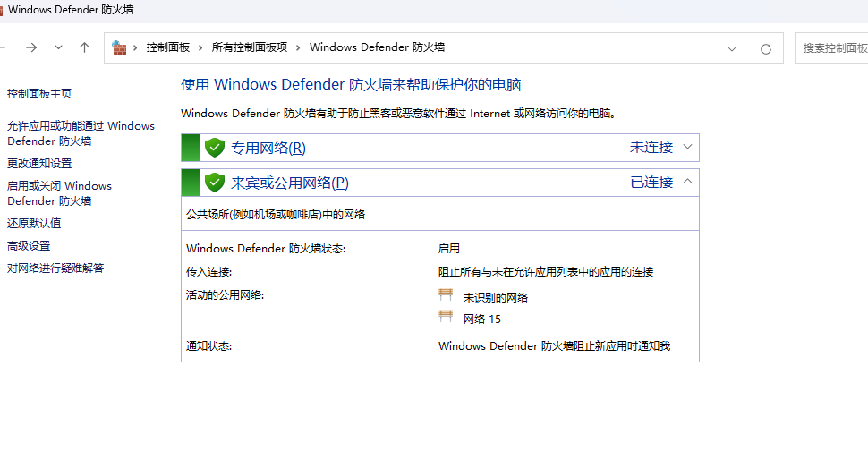The height and width of the screenshot is (452, 868).
Task: Click the 通知状态: label
Action: tap(208, 346)
